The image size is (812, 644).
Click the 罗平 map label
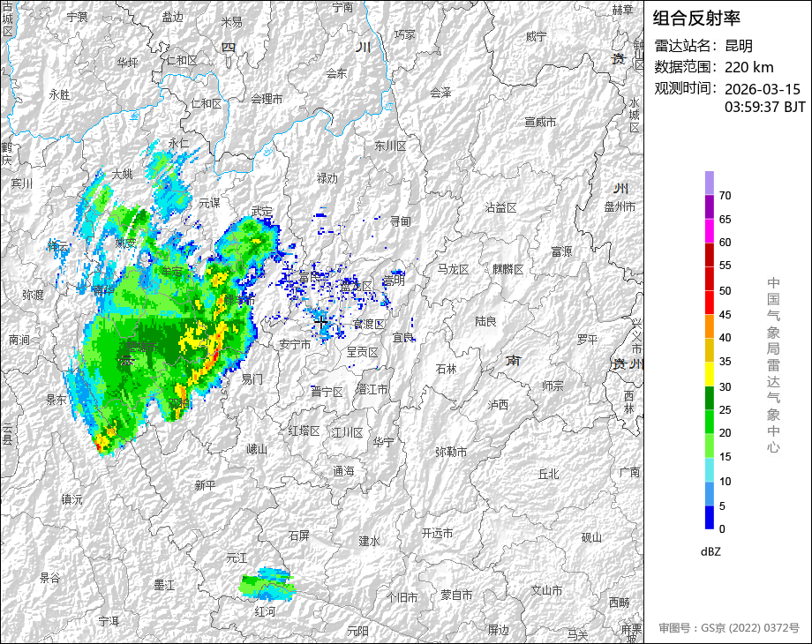point(587,339)
